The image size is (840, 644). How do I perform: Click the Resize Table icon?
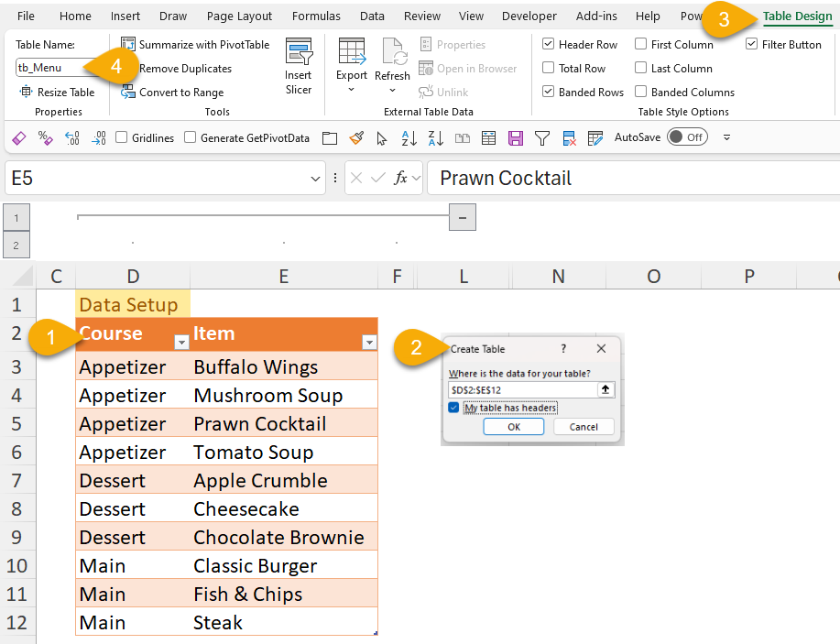(x=26, y=92)
